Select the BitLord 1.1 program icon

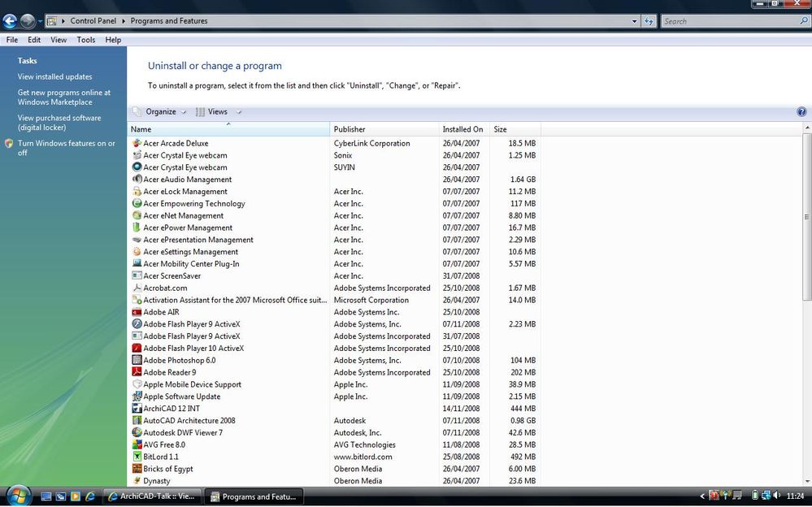[137, 457]
